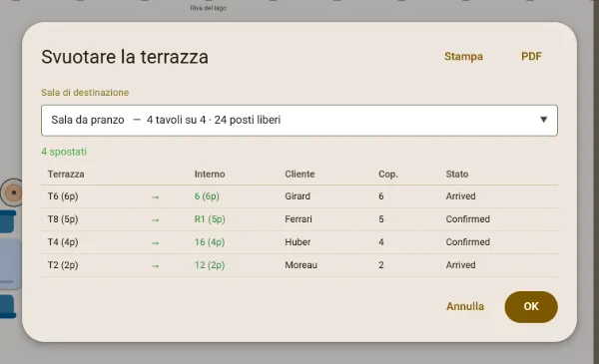The width and height of the screenshot is (599, 364).
Task: Click interior table R1 (5p)
Action: pos(210,219)
